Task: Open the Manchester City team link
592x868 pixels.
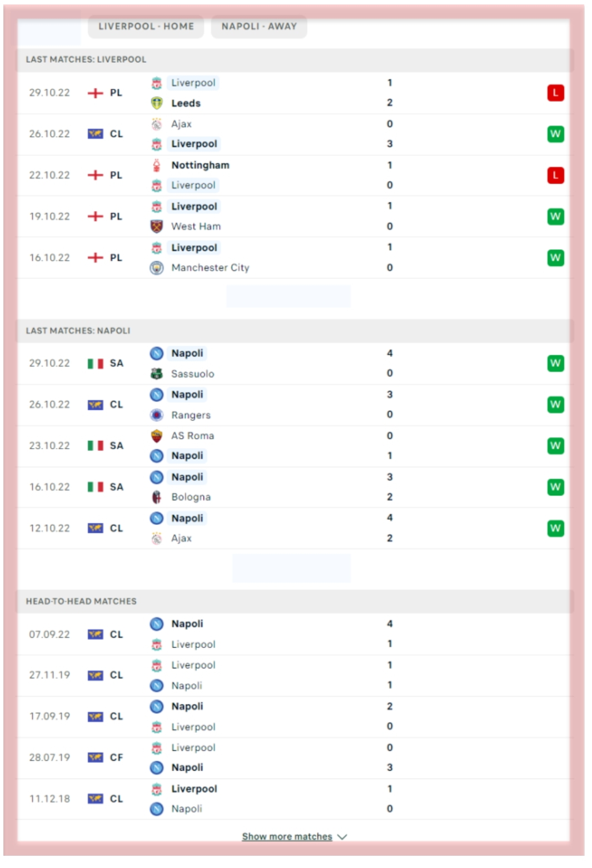Action: (x=210, y=268)
